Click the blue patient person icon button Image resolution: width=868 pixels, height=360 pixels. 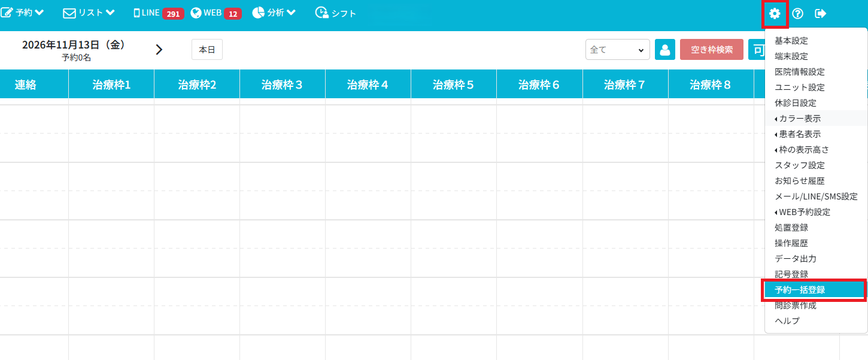click(x=665, y=50)
